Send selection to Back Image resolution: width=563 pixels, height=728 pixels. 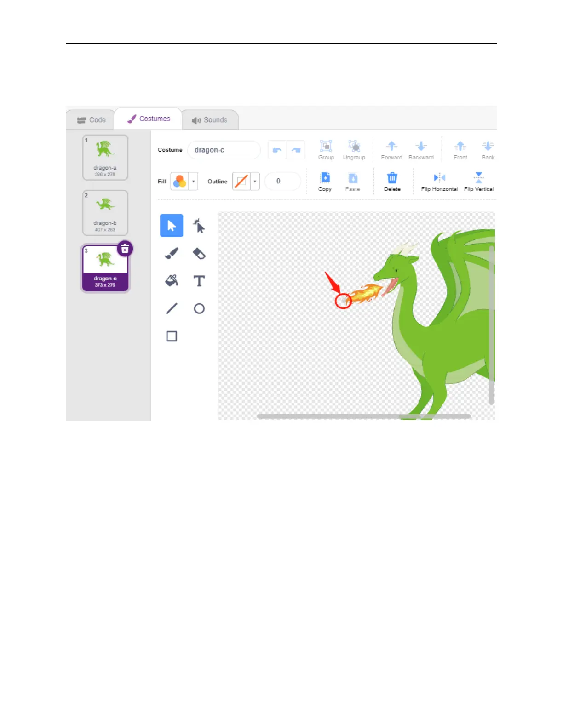pyautogui.click(x=488, y=150)
